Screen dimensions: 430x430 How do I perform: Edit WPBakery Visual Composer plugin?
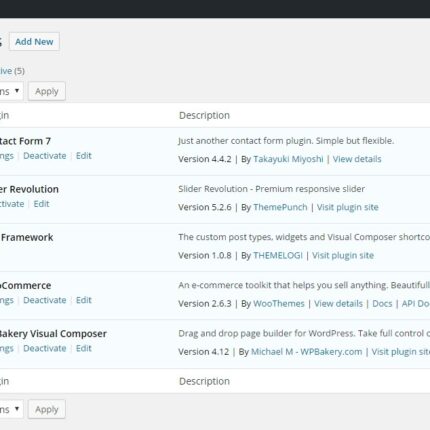(x=84, y=348)
